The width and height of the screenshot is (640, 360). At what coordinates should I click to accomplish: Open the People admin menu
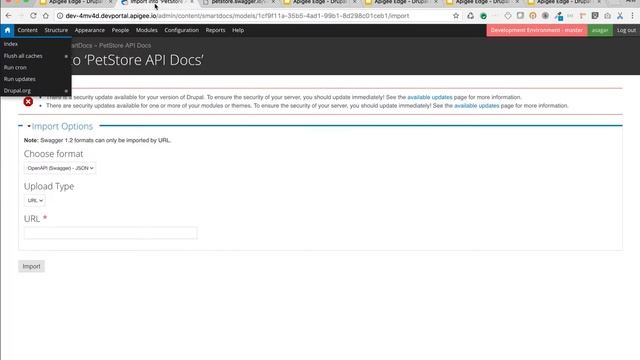point(120,30)
